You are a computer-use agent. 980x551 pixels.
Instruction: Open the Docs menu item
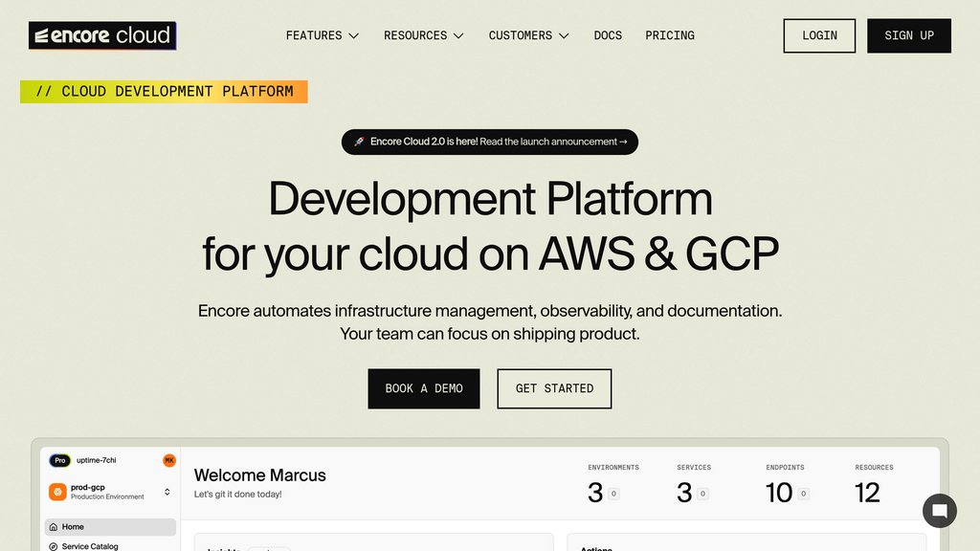click(x=608, y=35)
